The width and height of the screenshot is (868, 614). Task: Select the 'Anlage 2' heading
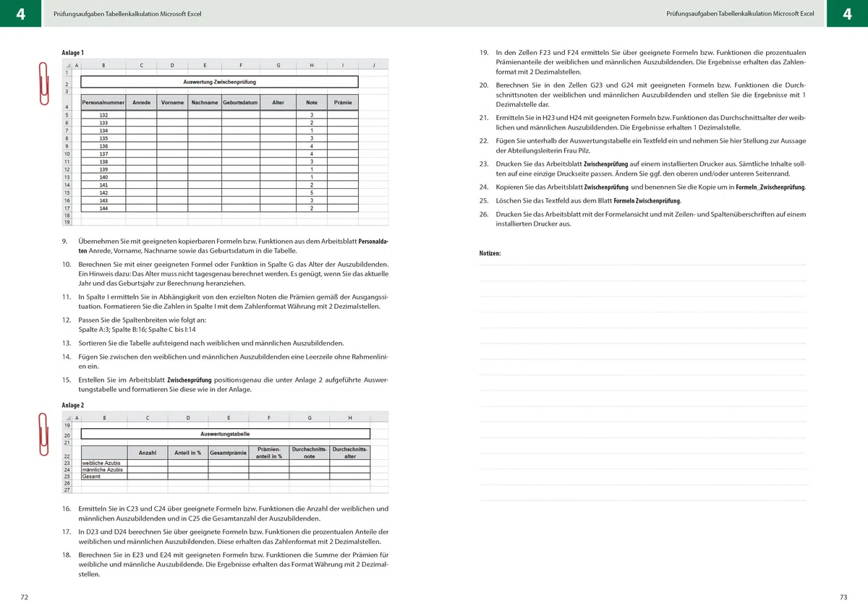point(73,406)
